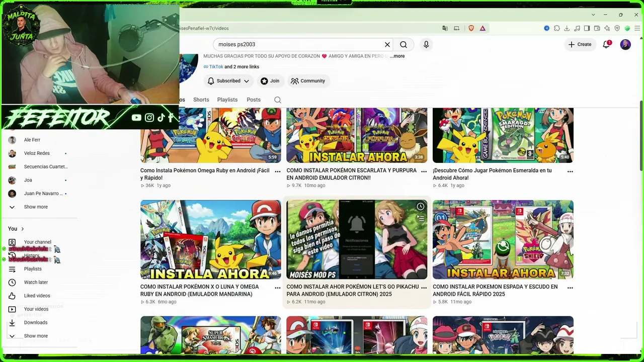The height and width of the screenshot is (362, 644).
Task: Open options for Pokémon Esmeralda video
Action: tap(570, 171)
